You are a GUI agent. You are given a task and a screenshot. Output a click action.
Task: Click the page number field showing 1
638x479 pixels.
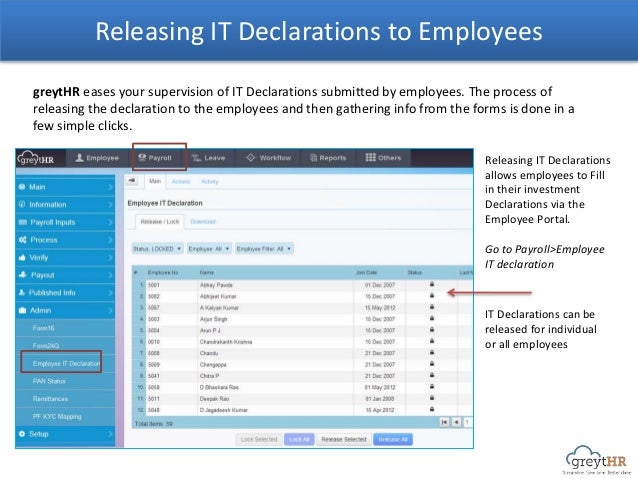[468, 422]
